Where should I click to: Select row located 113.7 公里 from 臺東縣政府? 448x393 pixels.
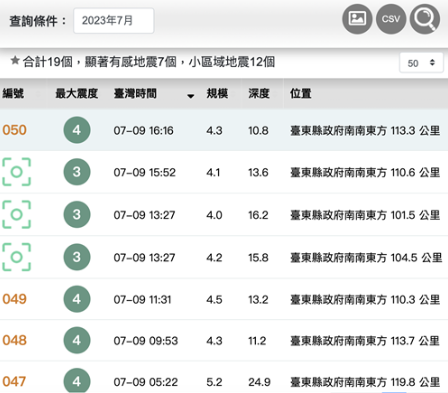224,340
